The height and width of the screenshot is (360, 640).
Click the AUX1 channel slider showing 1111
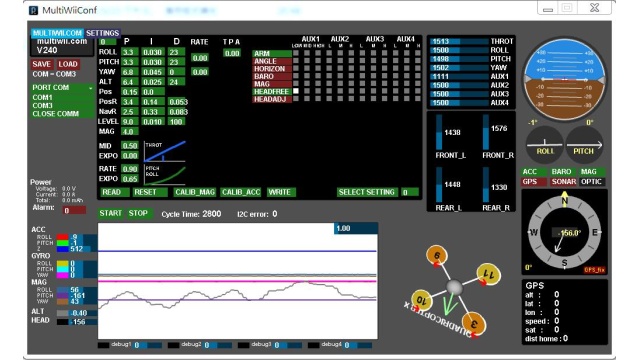click(x=459, y=76)
